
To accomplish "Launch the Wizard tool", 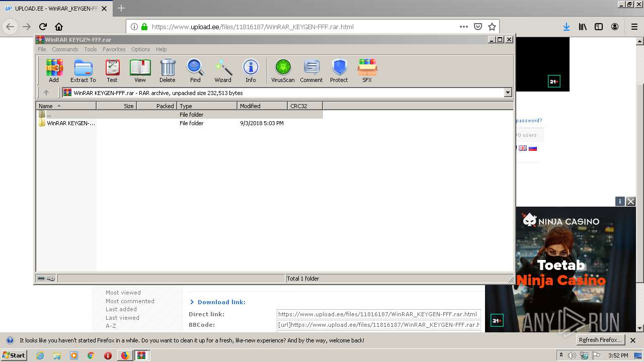I will pyautogui.click(x=223, y=71).
